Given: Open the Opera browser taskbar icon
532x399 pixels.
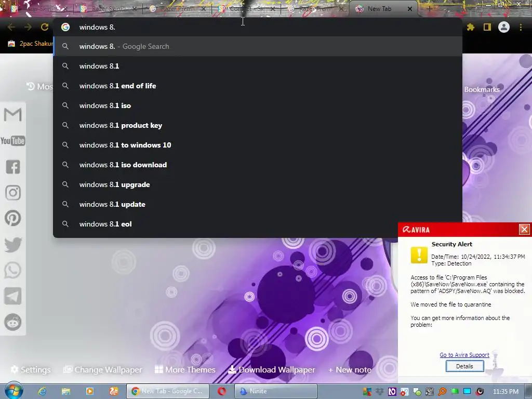Looking at the screenshot, I should coord(222,391).
